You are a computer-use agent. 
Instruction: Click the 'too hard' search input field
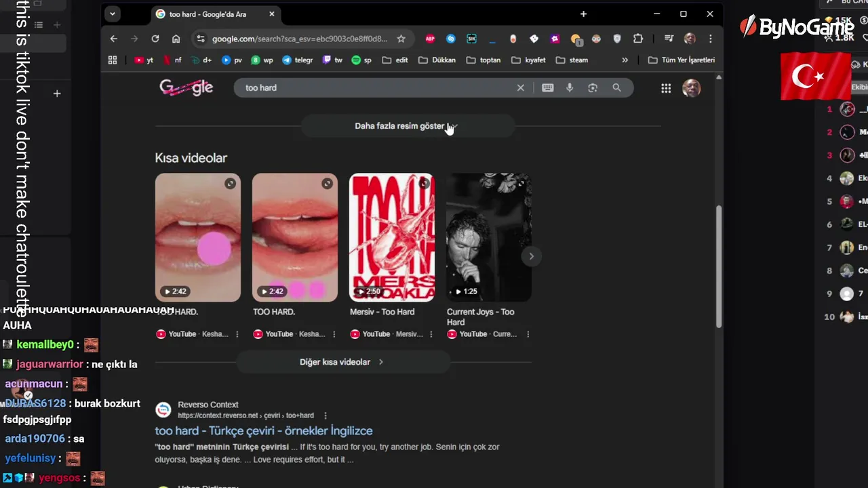click(376, 87)
